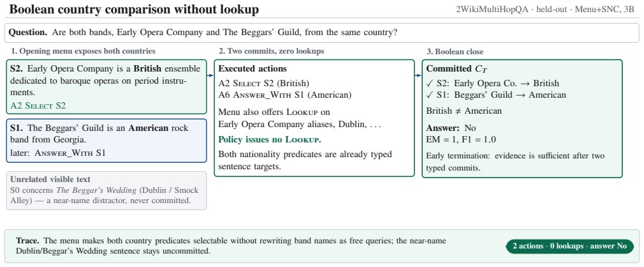
Task: Click 'Menu also offers Lookup on' line
Action: click(274, 112)
